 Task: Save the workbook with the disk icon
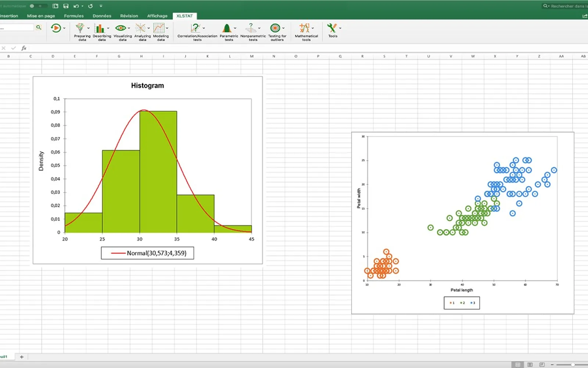pos(66,6)
